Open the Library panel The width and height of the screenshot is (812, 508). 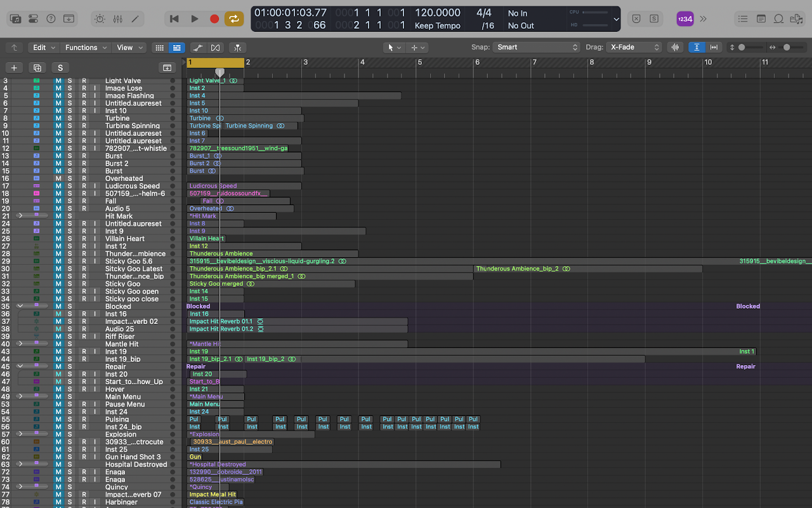tap(16, 19)
